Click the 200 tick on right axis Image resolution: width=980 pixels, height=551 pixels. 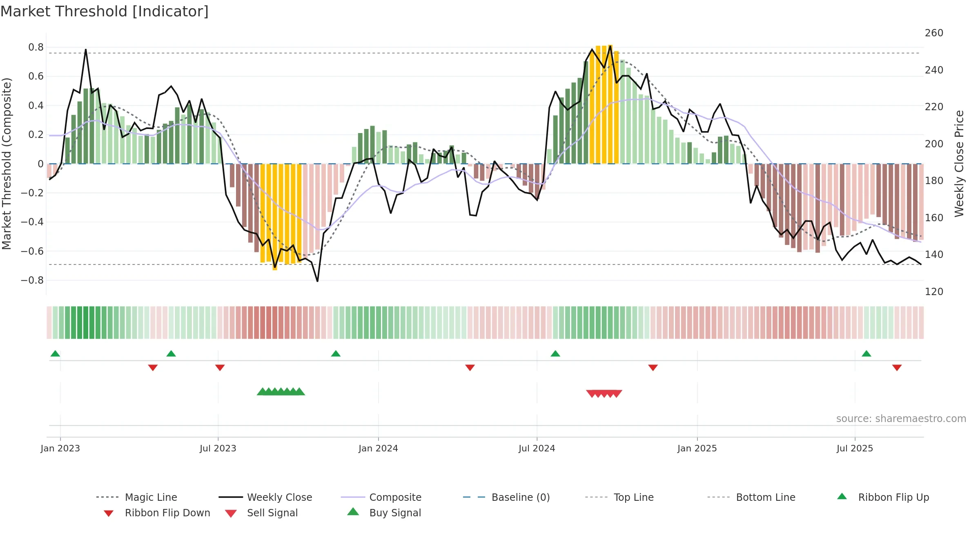[x=934, y=144]
